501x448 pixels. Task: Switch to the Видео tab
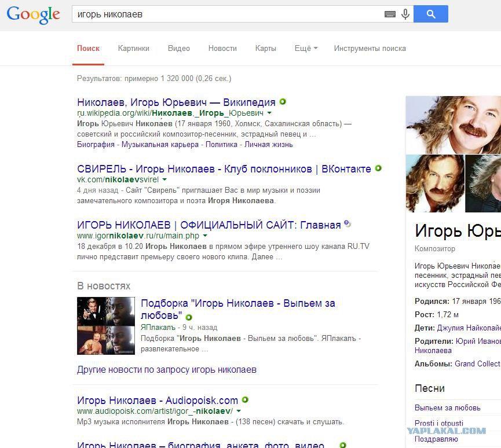click(179, 49)
